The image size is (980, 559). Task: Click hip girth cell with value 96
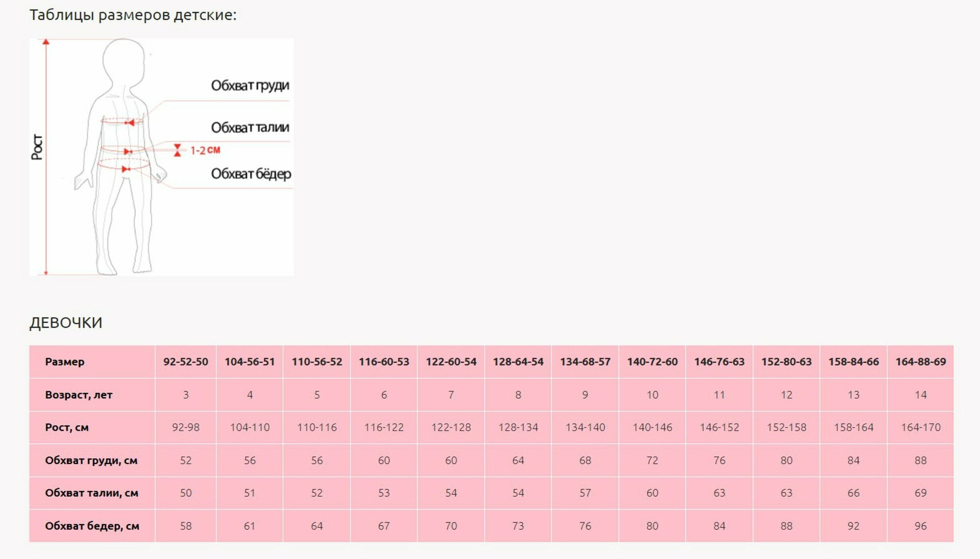pyautogui.click(x=920, y=526)
